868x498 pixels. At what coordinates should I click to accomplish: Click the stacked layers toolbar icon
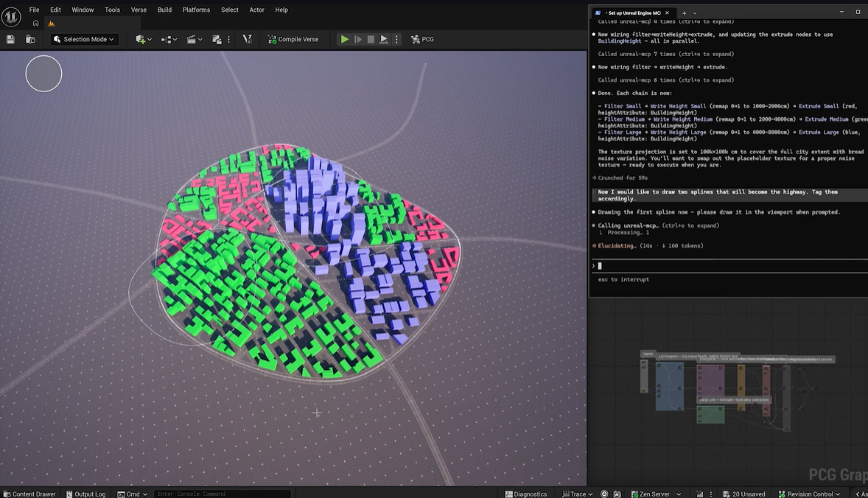(x=217, y=39)
